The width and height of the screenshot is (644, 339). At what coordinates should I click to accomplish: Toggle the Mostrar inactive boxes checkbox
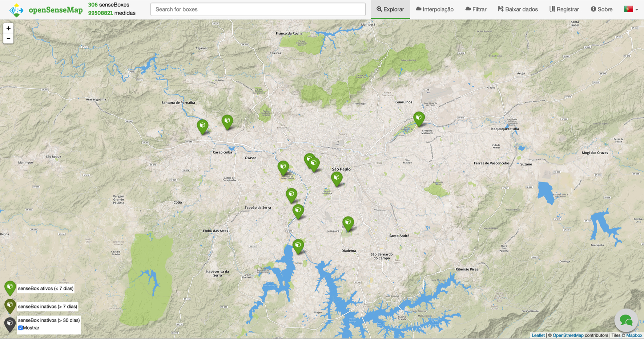pyautogui.click(x=21, y=328)
